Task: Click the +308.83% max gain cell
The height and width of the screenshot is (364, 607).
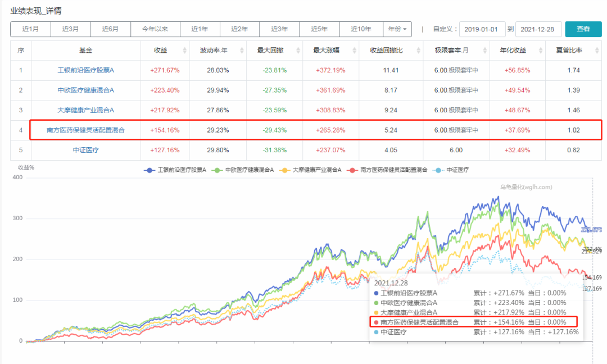Action: (x=330, y=110)
